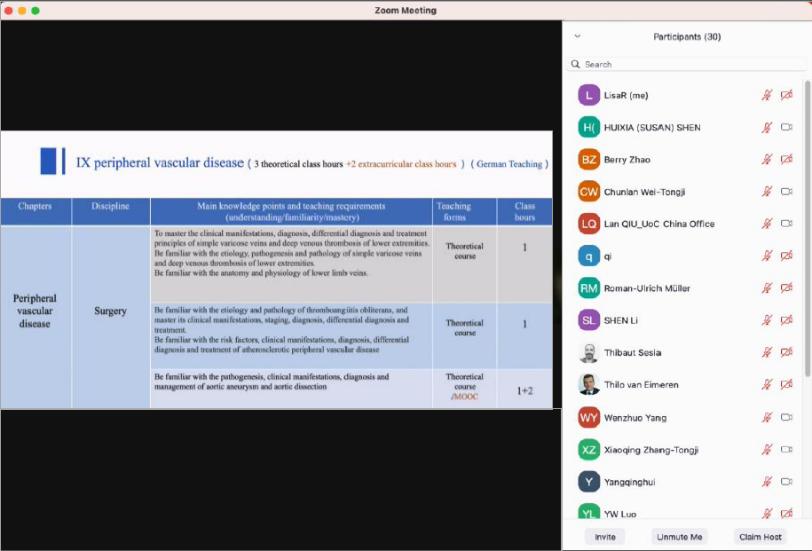Click the video camera icon for Chunlan Wei-Tongji
The width and height of the screenshot is (812, 551).
(x=787, y=192)
